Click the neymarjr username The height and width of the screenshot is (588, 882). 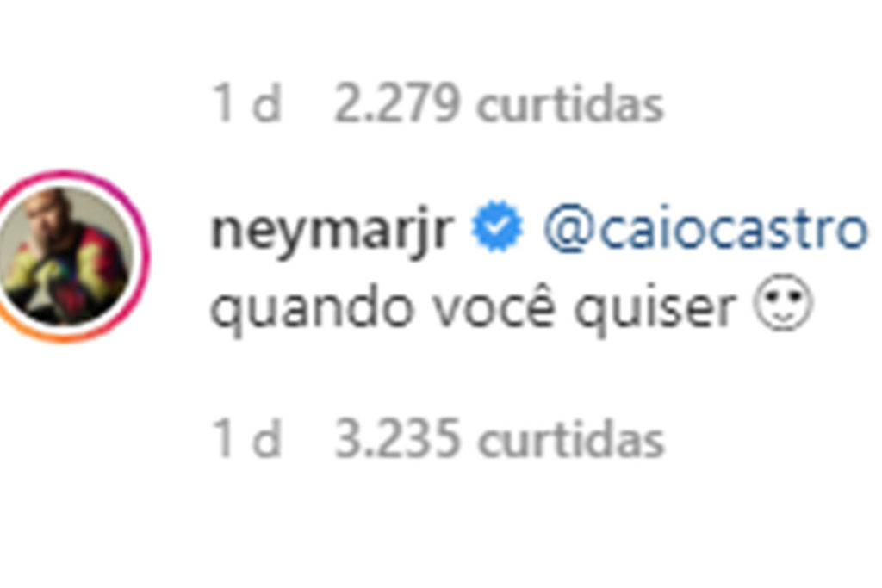[x=332, y=230]
